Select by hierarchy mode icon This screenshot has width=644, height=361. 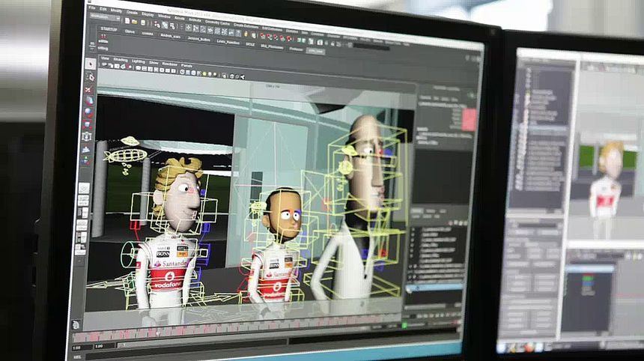[157, 24]
